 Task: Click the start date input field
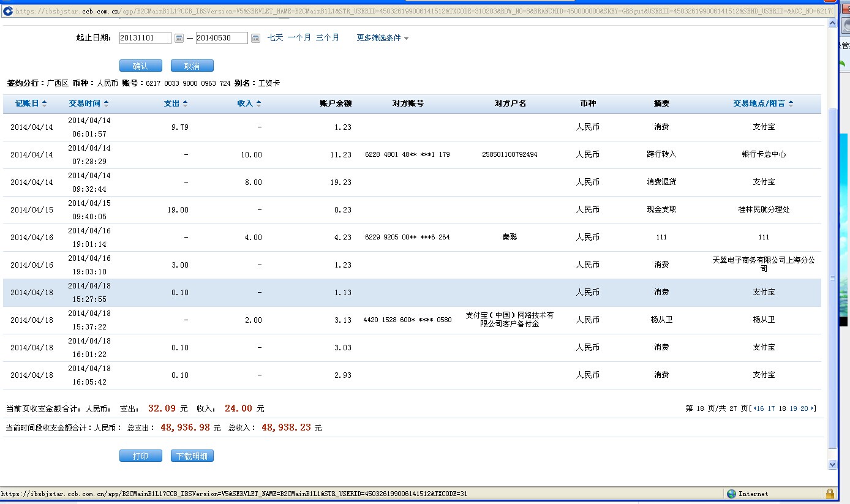145,38
